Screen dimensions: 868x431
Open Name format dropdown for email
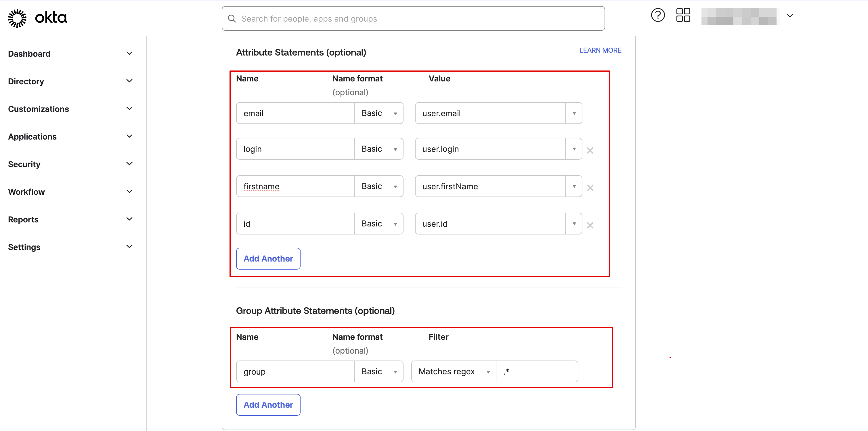(379, 113)
